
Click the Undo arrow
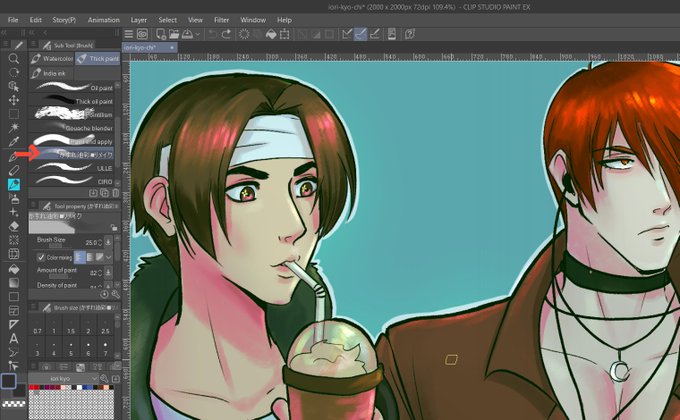tap(212, 34)
